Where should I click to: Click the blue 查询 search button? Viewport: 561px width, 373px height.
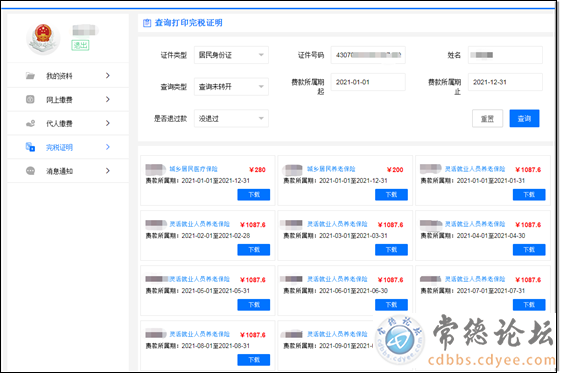(x=524, y=118)
